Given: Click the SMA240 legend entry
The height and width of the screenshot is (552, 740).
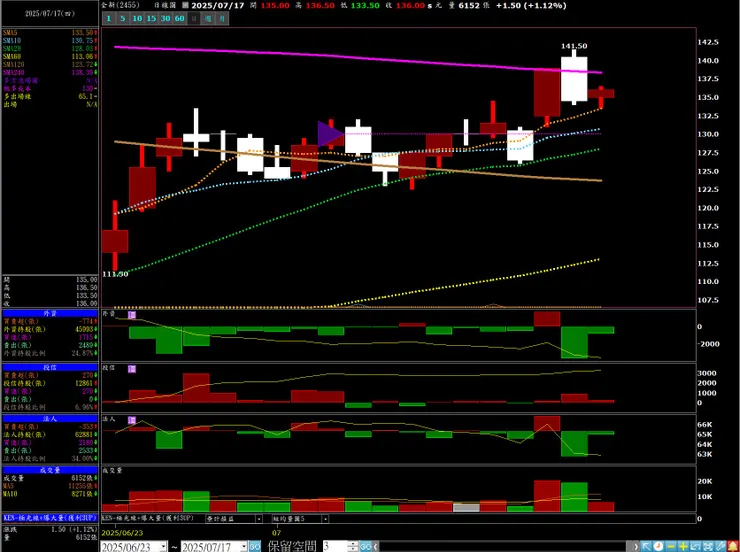Looking at the screenshot, I should coord(50,72).
